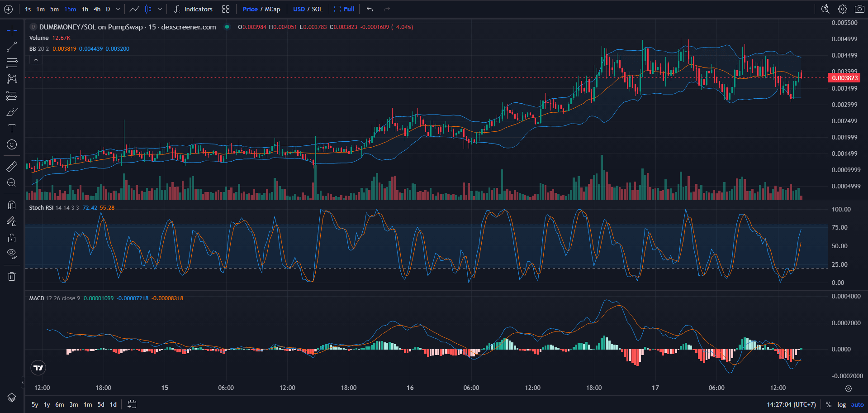Select the brush drawing tool
The image size is (868, 413).
11,112
